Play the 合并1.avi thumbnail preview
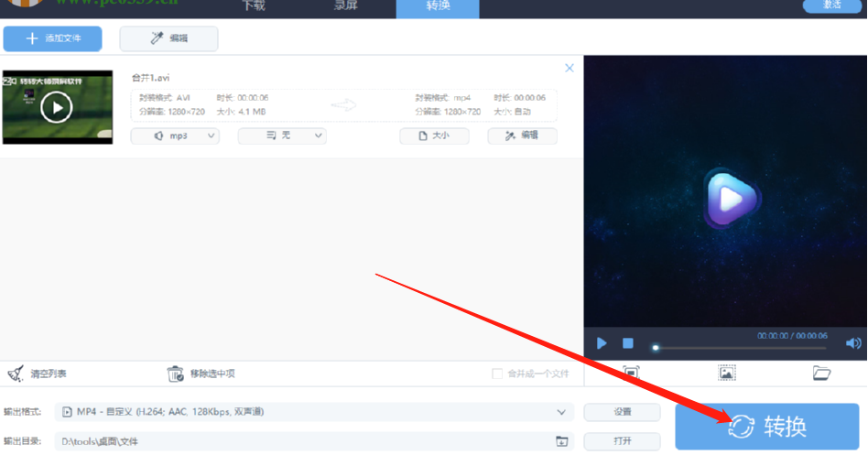Viewport: 868px width, 455px height. 57,107
